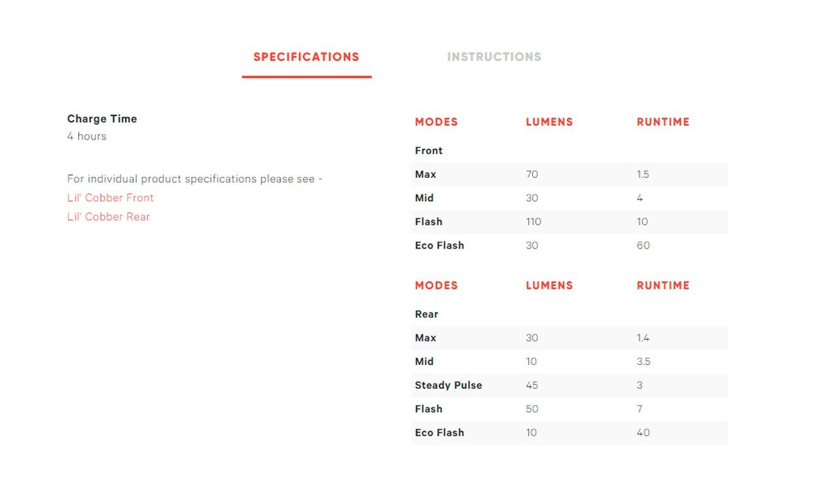Click the Charge Time heading
This screenshot has height=504, width=818.
point(102,119)
